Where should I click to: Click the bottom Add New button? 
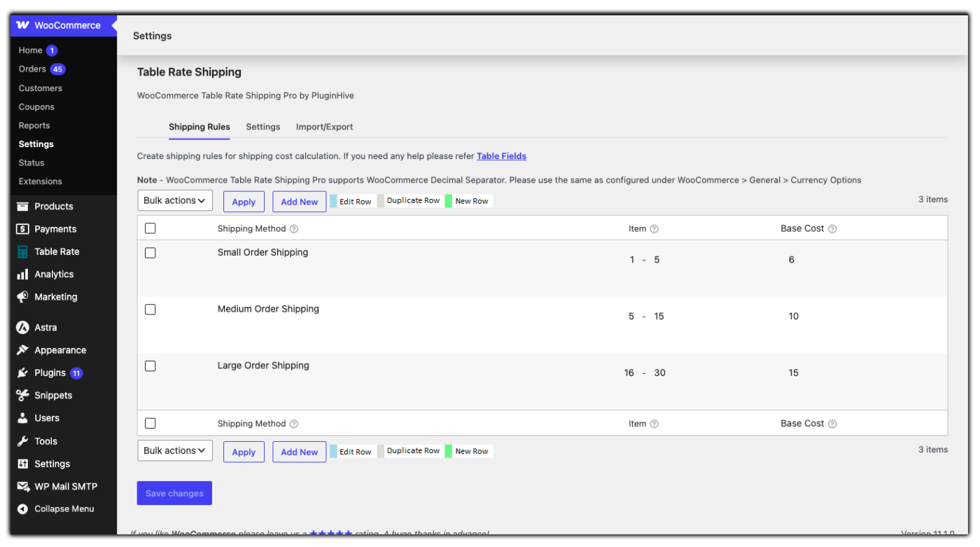[x=300, y=452]
